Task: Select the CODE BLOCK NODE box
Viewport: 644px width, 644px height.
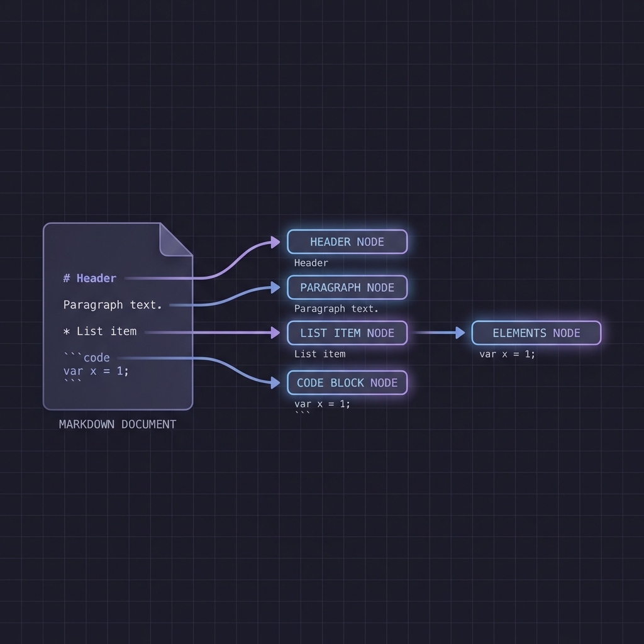Action: [347, 382]
